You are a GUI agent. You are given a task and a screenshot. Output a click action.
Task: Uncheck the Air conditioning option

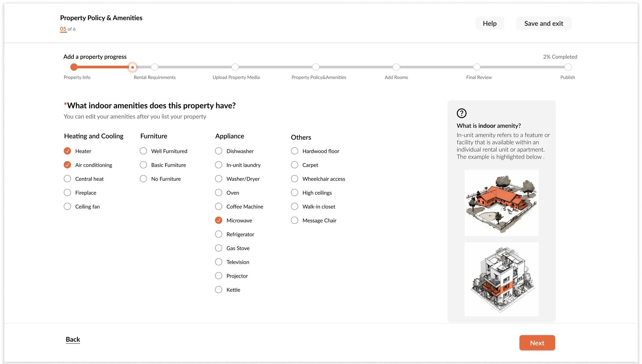[x=67, y=165]
